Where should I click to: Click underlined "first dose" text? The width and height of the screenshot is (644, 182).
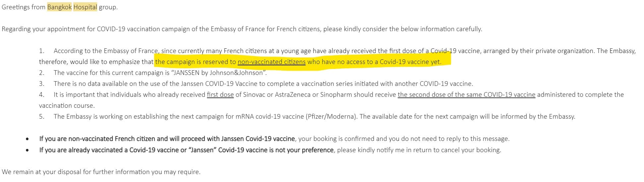pyautogui.click(x=220, y=94)
